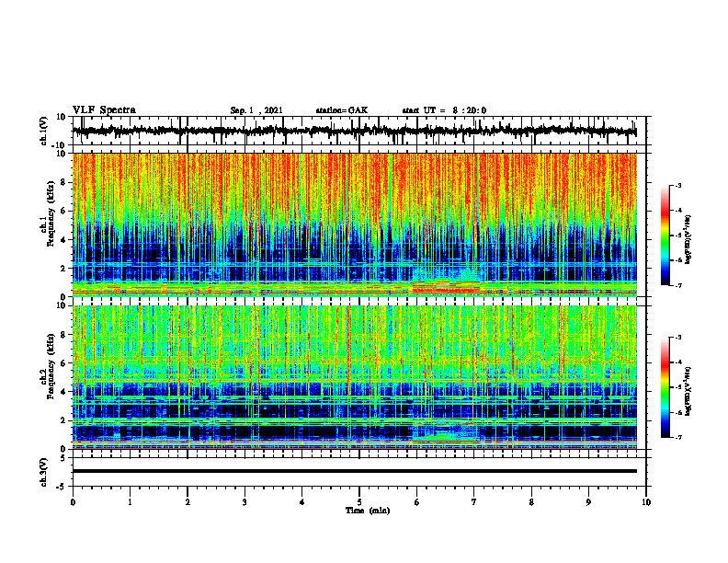The image size is (728, 563).
Task: Select the date text "Sep. 1, 2021"
Action: click(x=256, y=110)
